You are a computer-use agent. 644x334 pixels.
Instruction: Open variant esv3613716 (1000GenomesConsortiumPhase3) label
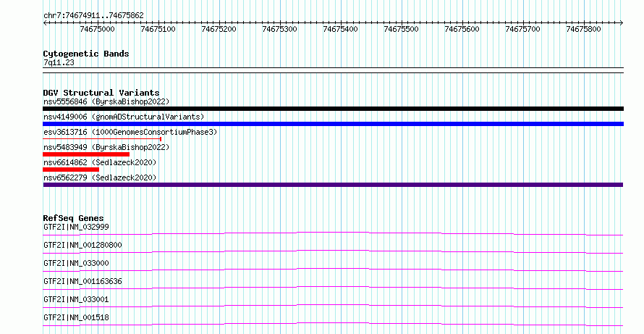130,132
